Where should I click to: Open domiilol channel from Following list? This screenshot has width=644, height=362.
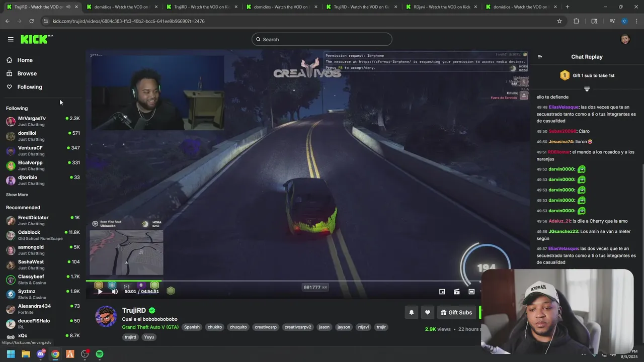tap(43, 136)
